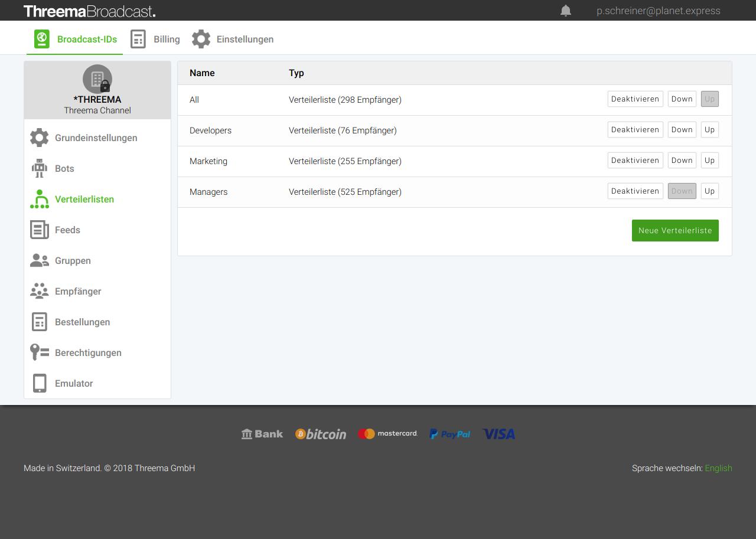This screenshot has width=756, height=539.
Task: Deactivate the Developers list
Action: pyautogui.click(x=635, y=130)
